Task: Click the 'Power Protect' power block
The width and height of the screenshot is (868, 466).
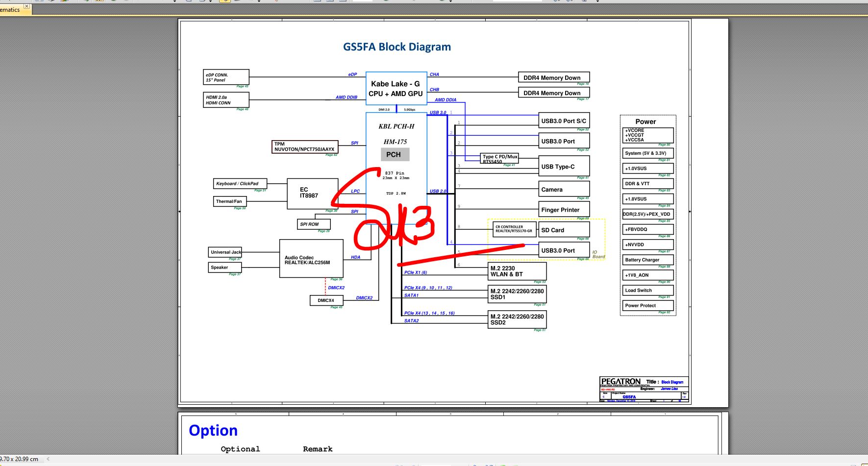Action: click(x=648, y=305)
